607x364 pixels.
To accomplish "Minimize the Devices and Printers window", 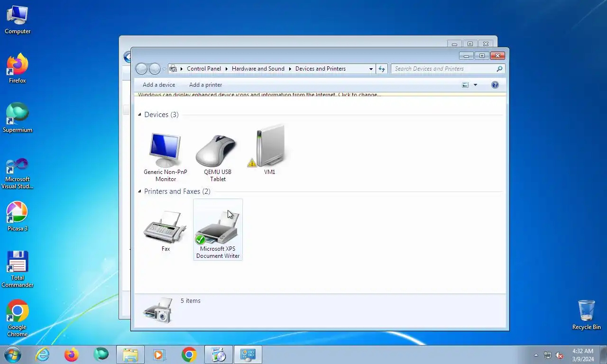I will coord(467,56).
